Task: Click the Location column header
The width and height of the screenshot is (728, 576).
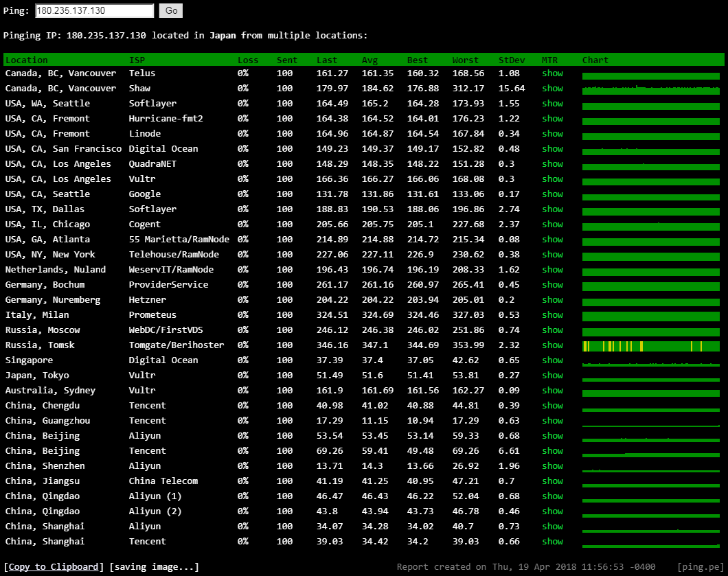Action: point(27,60)
